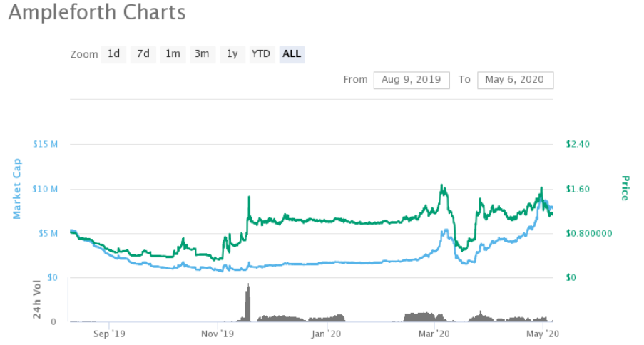The height and width of the screenshot is (345, 644).
Task: Click the $1.60 price axis label
Action: pos(577,190)
